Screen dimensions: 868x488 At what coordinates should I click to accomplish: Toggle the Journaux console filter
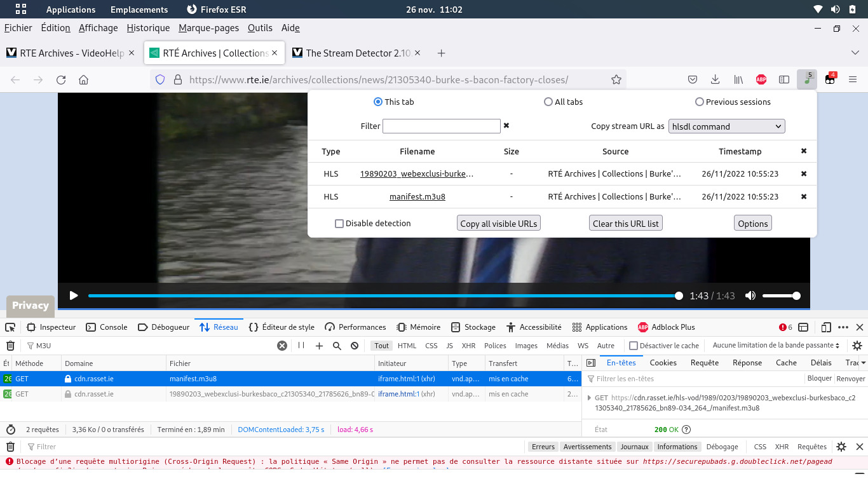[635, 447]
